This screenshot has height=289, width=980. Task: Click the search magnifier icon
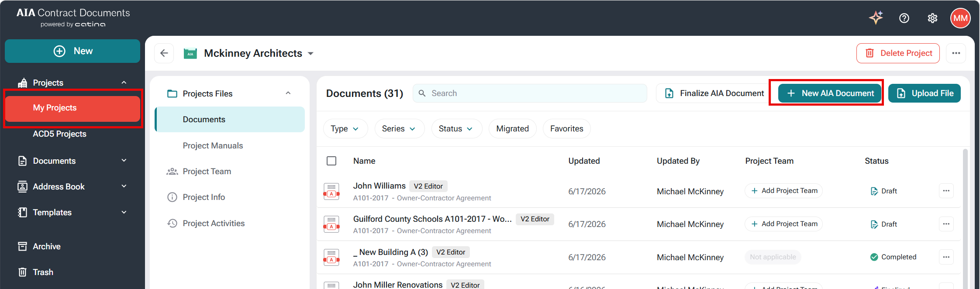pos(422,93)
